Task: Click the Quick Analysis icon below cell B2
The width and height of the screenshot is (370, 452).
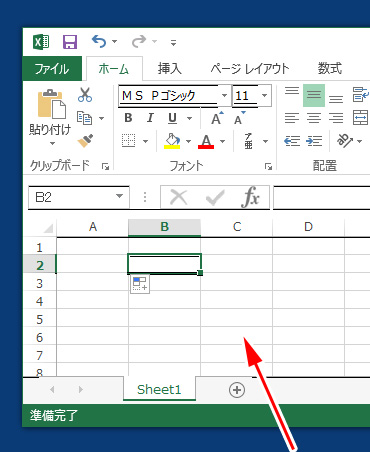Action: 140,284
